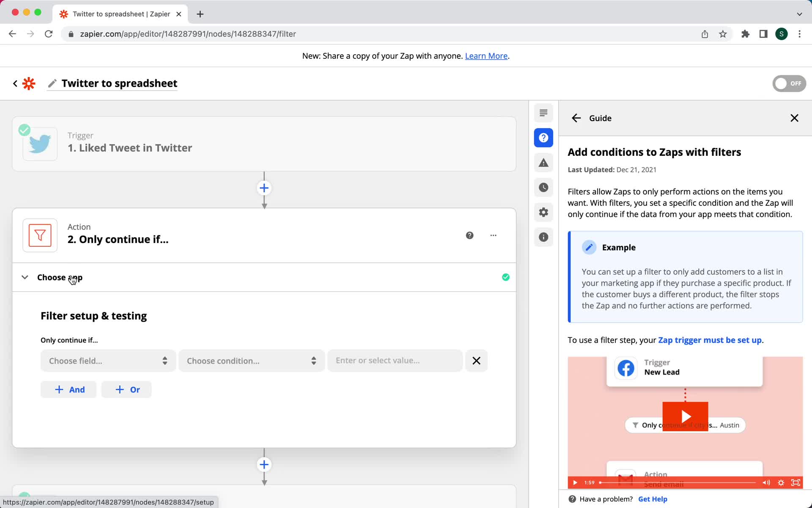Toggle the Zap ON/OFF switch
This screenshot has width=812, height=508.
click(789, 83)
